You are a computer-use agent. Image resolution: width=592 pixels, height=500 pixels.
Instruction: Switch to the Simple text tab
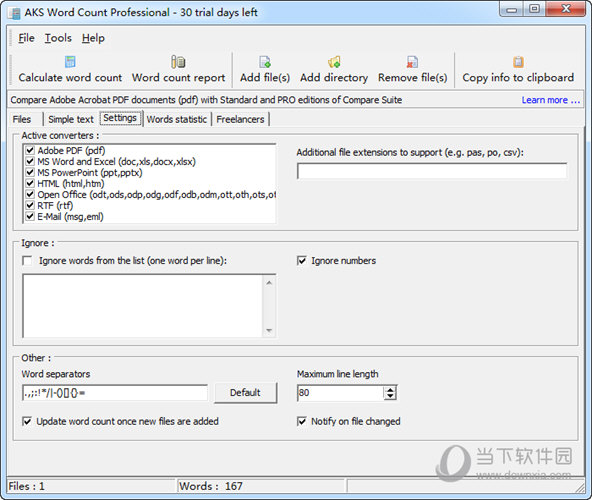[x=71, y=119]
